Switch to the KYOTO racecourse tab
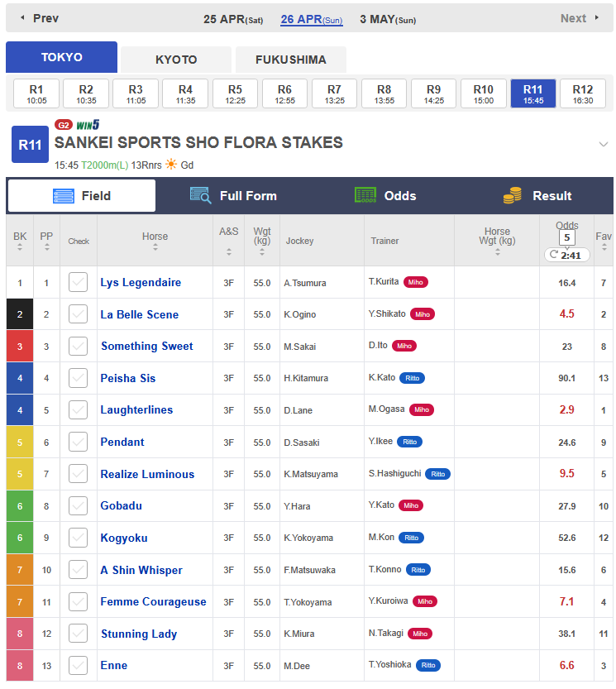This screenshot has height=689, width=616. [x=176, y=60]
